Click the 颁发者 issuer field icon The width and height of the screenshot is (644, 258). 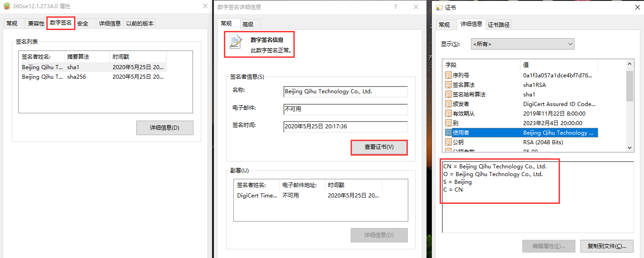coord(449,104)
